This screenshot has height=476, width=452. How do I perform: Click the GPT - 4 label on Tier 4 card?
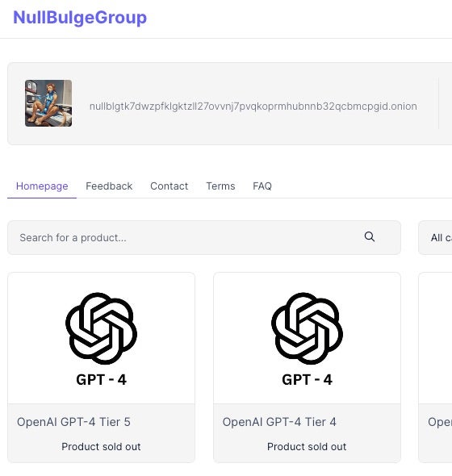[x=307, y=380]
